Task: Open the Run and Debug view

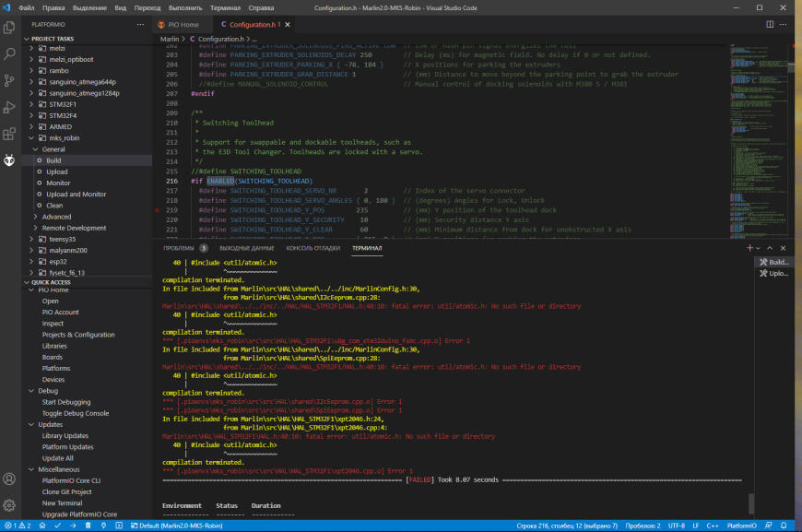Action: pyautogui.click(x=9, y=107)
